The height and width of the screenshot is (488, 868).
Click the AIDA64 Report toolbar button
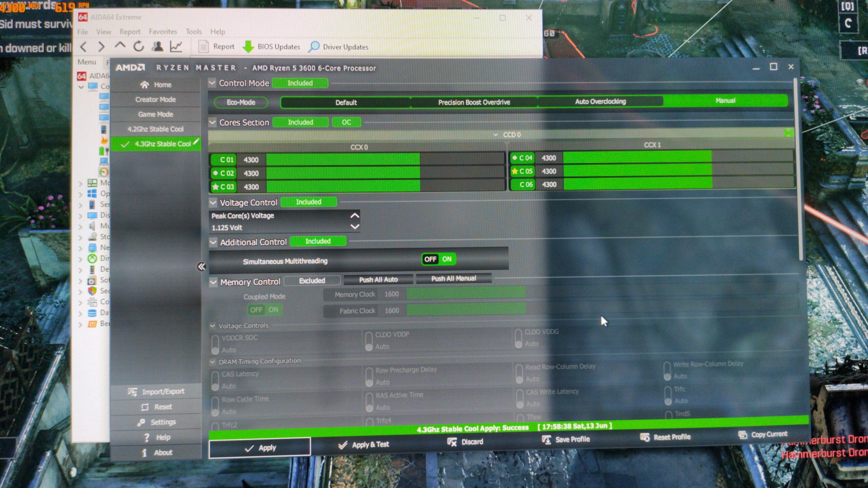(x=216, y=46)
